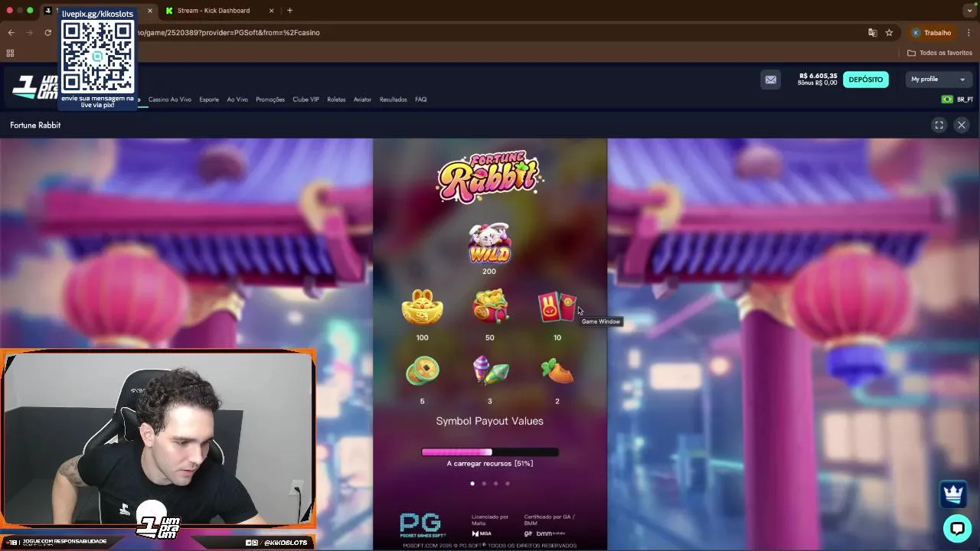Viewport: 980px width, 551px height.
Task: Click the A carregar recursos loading text
Action: [490, 464]
